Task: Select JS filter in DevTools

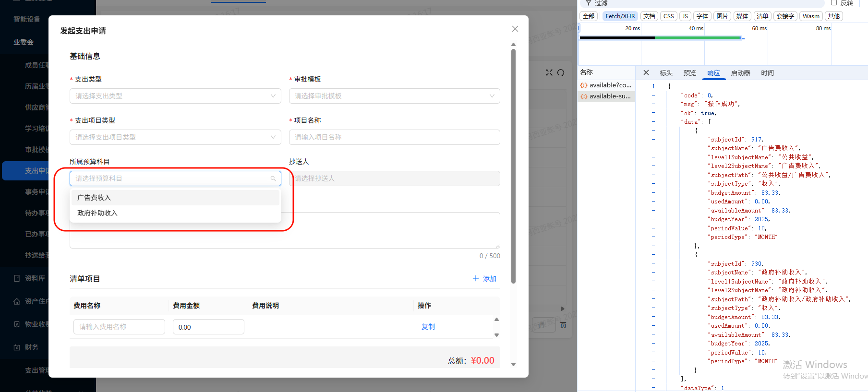Action: 685,16
